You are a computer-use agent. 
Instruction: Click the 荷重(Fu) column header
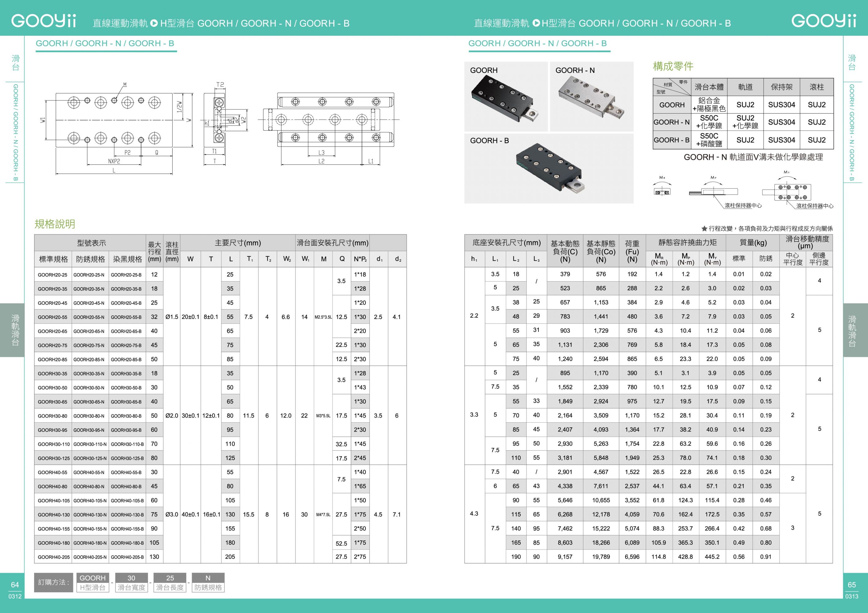coord(632,251)
